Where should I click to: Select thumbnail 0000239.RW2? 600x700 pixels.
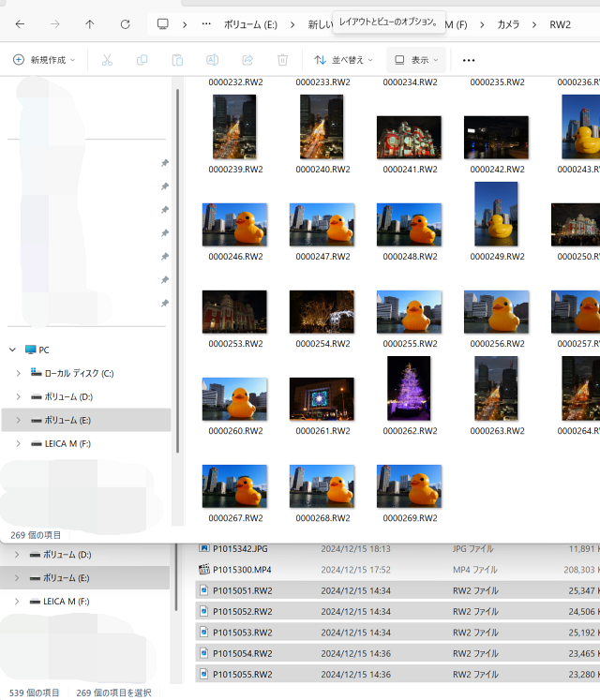click(234, 127)
